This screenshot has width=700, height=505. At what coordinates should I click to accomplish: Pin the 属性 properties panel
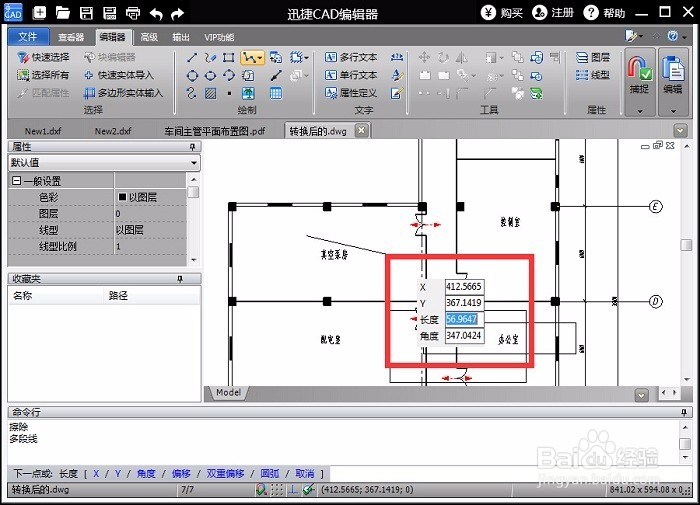[192, 146]
